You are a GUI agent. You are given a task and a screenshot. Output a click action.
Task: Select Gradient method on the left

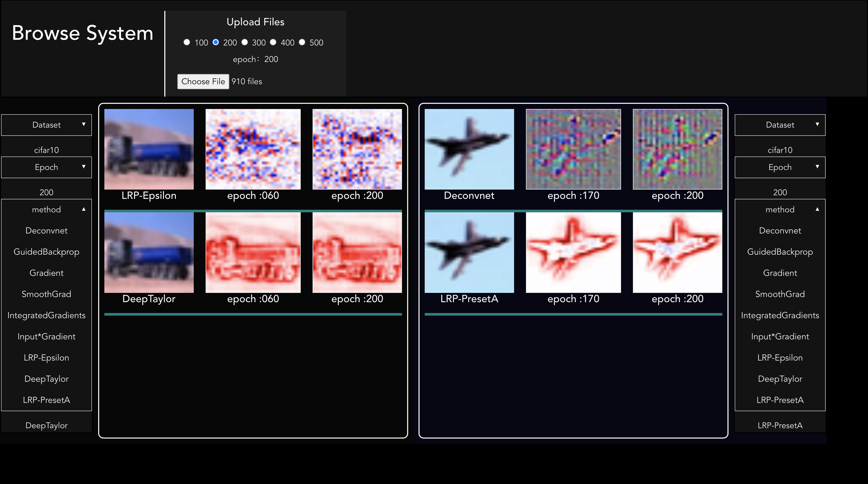pyautogui.click(x=47, y=273)
